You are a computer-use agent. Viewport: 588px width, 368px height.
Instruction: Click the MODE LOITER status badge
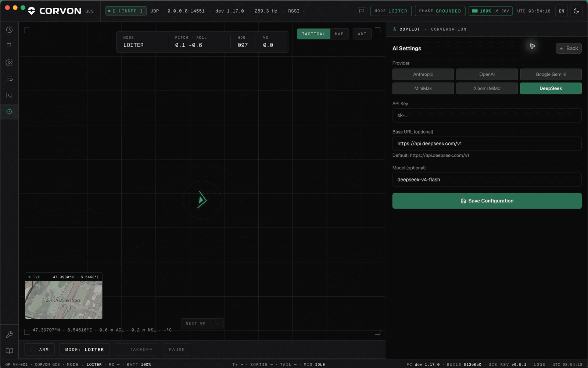[391, 11]
